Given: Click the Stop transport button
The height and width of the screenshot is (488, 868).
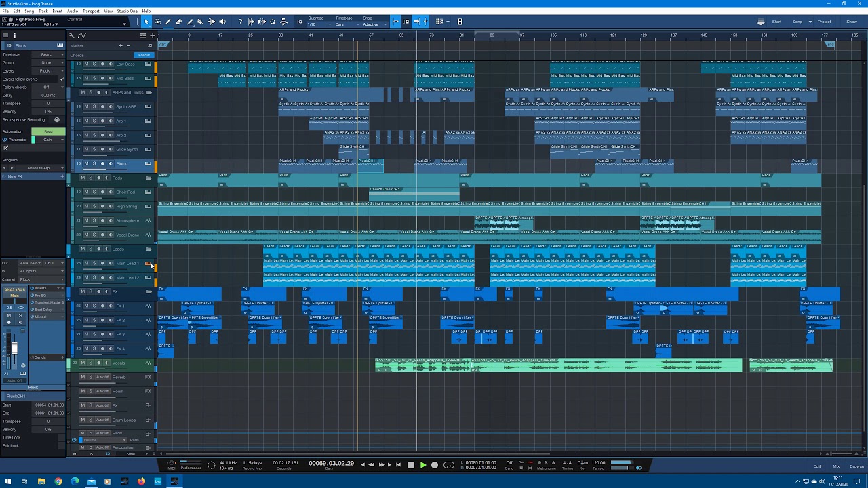Looking at the screenshot, I should tap(410, 465).
